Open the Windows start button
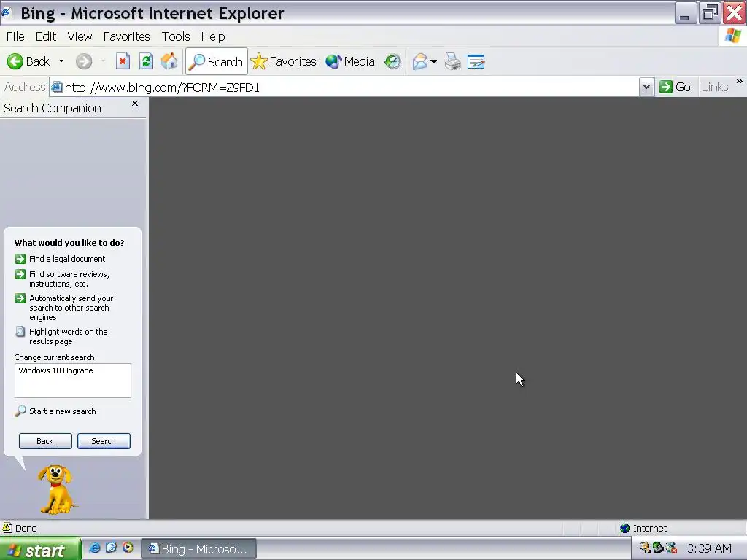This screenshot has height=560, width=747. tap(41, 549)
